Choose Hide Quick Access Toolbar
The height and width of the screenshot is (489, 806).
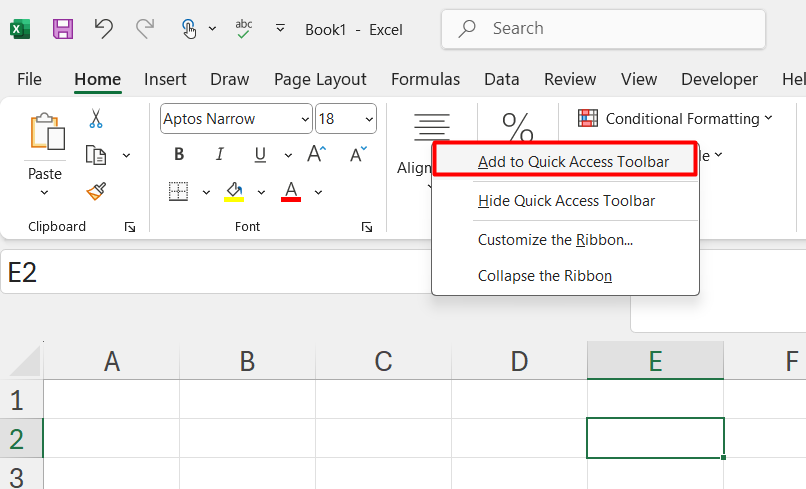point(565,201)
